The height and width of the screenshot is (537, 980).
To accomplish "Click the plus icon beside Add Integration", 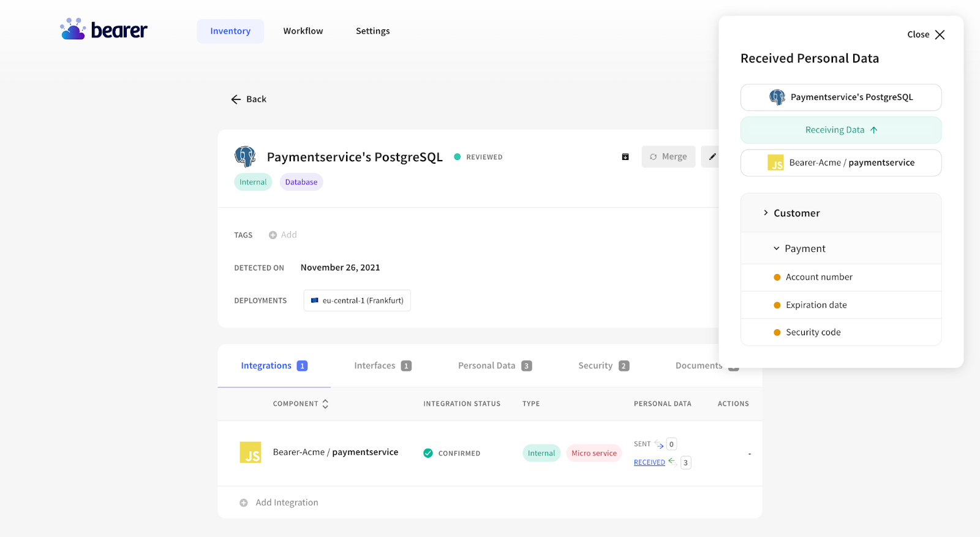I will tap(244, 503).
